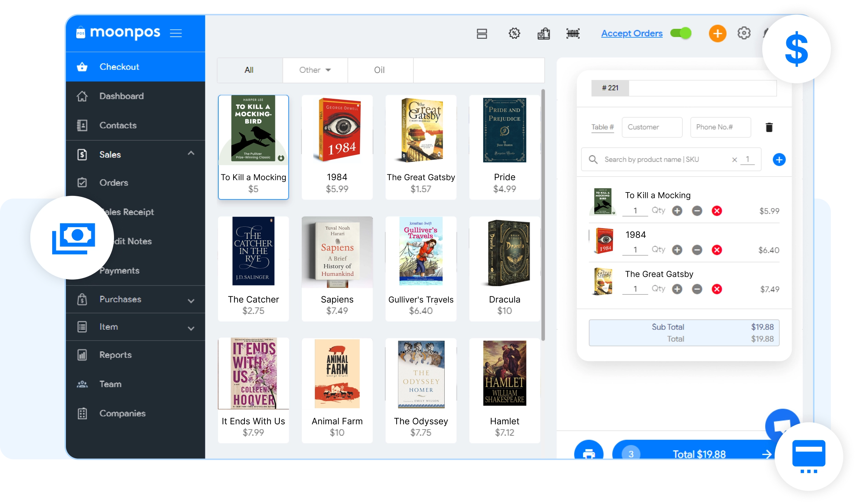
Task: Toggle the Accept Orders switch
Action: point(681,33)
